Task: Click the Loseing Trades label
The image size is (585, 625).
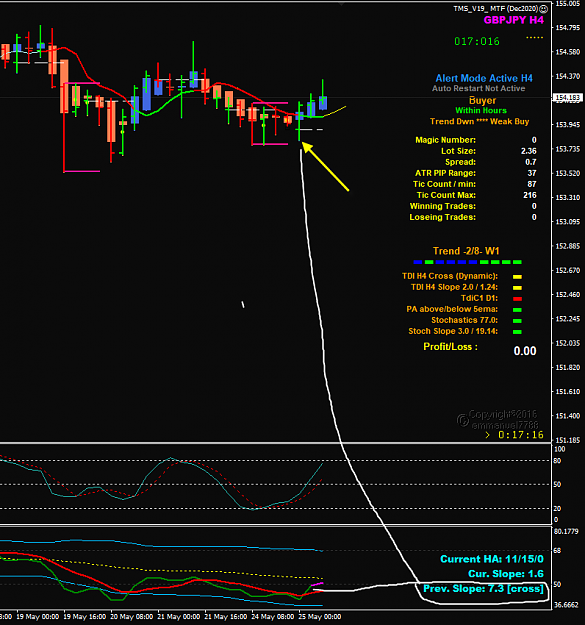Action: tap(443, 217)
